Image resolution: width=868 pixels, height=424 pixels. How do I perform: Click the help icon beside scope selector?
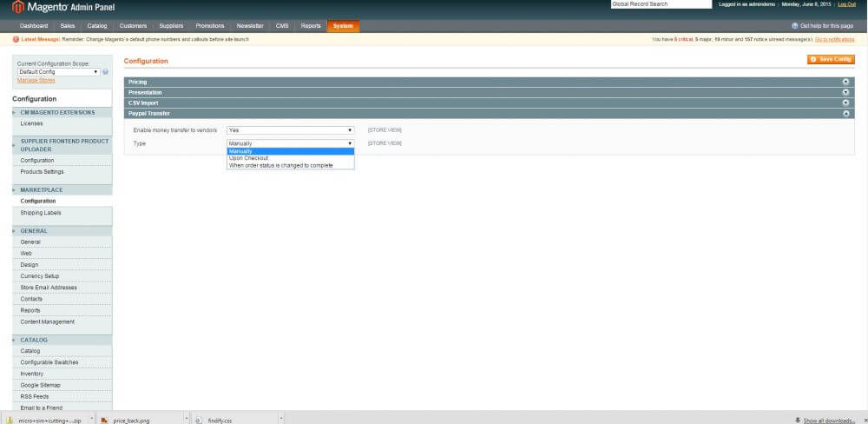[x=105, y=72]
